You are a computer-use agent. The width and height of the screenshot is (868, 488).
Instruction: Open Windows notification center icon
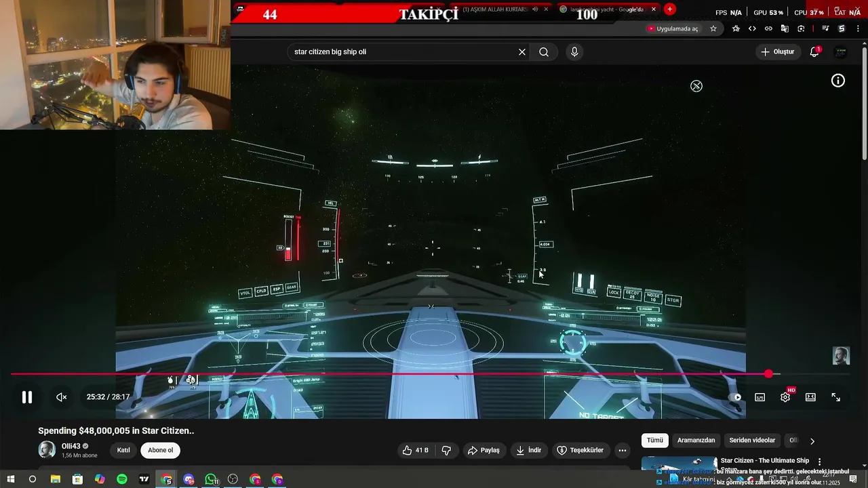(853, 480)
